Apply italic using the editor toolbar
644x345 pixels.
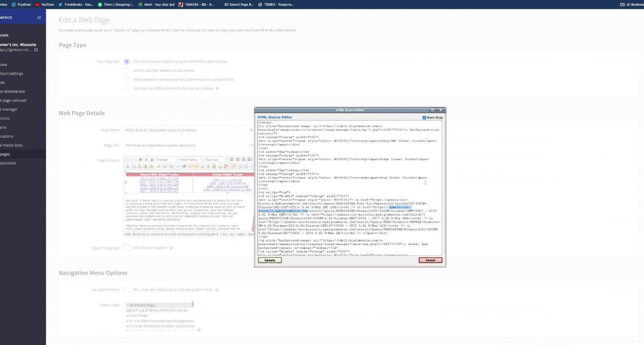point(146,160)
